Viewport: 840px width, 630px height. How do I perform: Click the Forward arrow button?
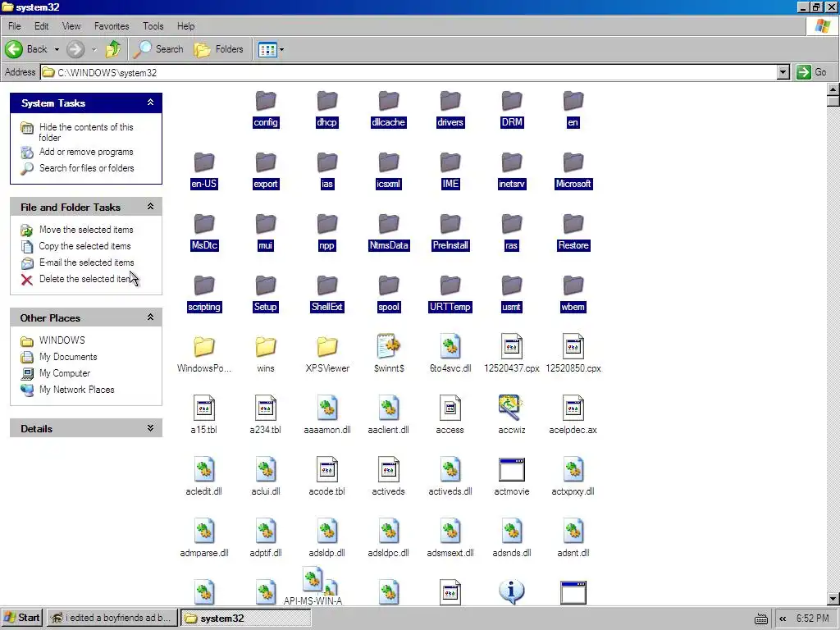point(75,49)
